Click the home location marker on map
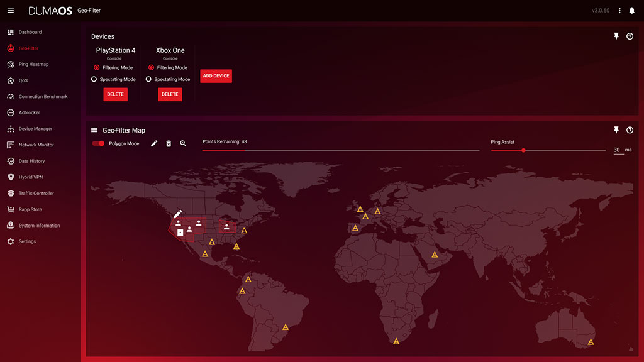Viewport: 644px width, 362px height. (x=180, y=233)
